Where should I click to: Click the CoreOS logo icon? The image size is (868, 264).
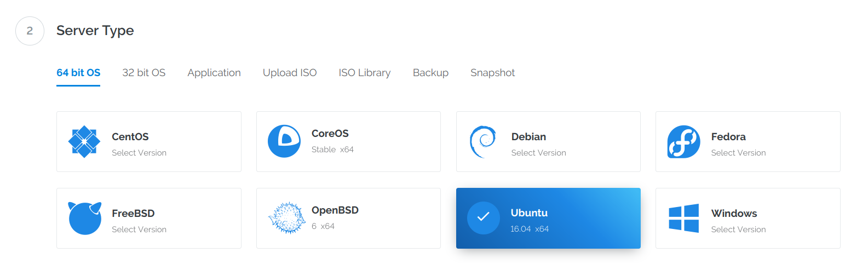pyautogui.click(x=284, y=141)
